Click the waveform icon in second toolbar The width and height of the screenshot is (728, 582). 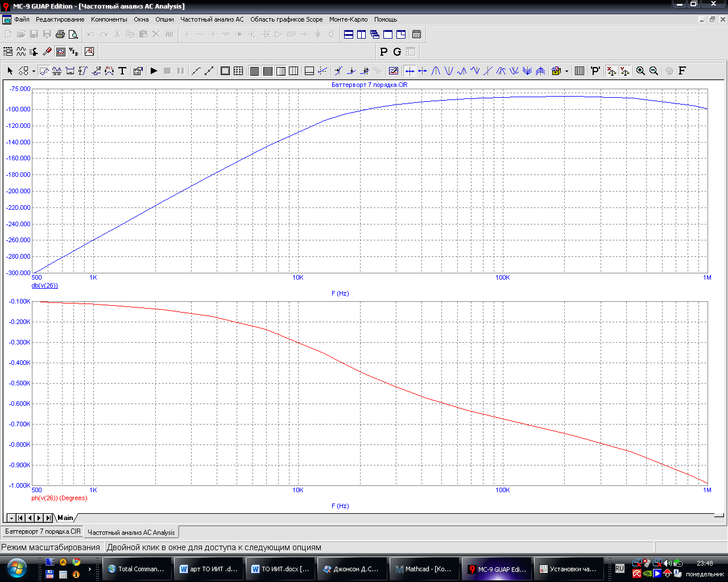coord(21,52)
